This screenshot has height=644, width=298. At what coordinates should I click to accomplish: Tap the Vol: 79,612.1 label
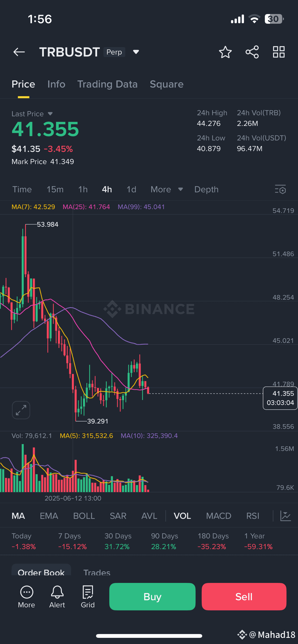click(32, 436)
